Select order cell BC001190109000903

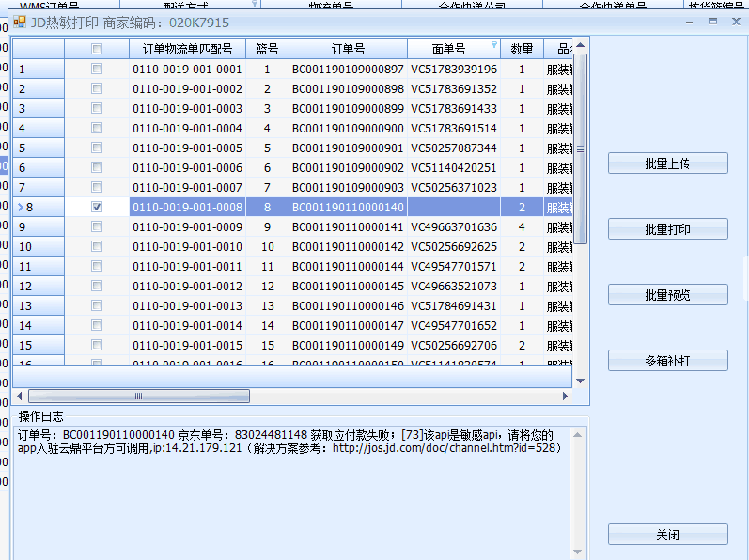pos(348,188)
